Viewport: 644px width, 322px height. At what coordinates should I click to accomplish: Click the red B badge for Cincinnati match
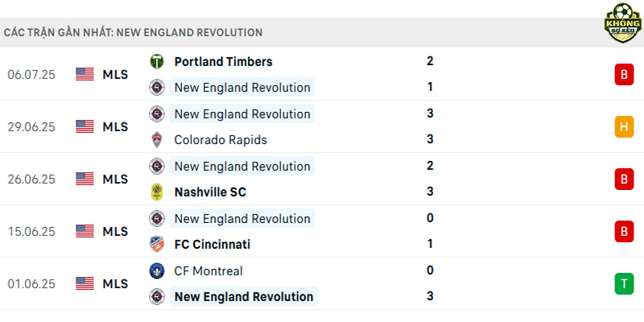click(624, 232)
